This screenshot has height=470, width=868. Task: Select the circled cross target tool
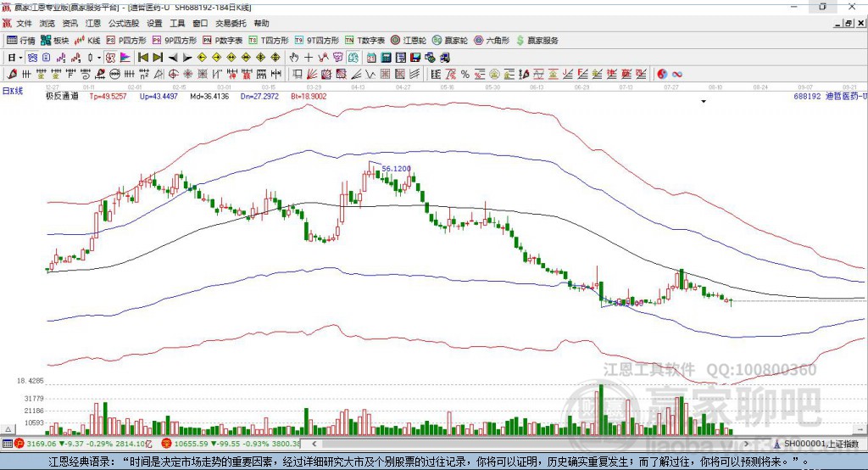(x=173, y=75)
